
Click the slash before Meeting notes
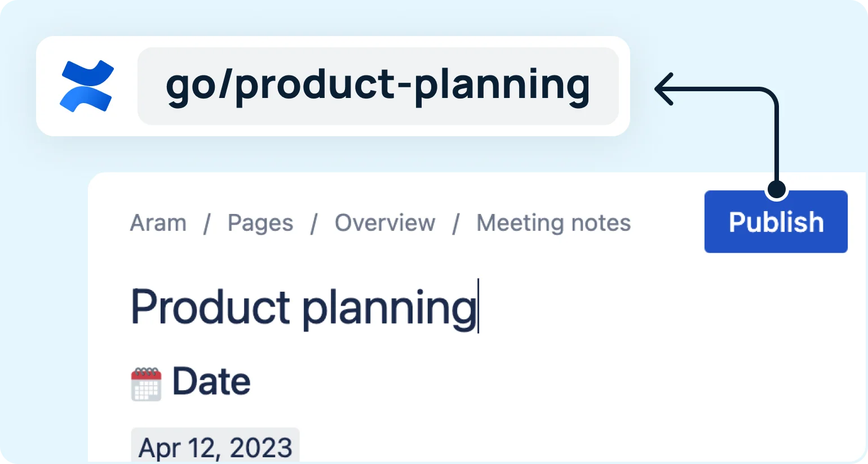pyautogui.click(x=456, y=224)
